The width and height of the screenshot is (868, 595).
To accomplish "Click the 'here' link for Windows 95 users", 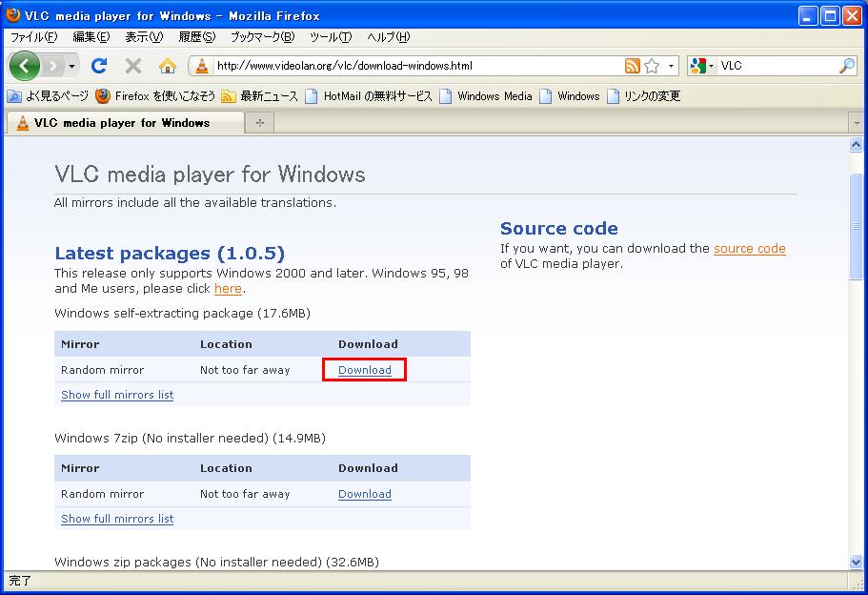I will click(x=228, y=289).
